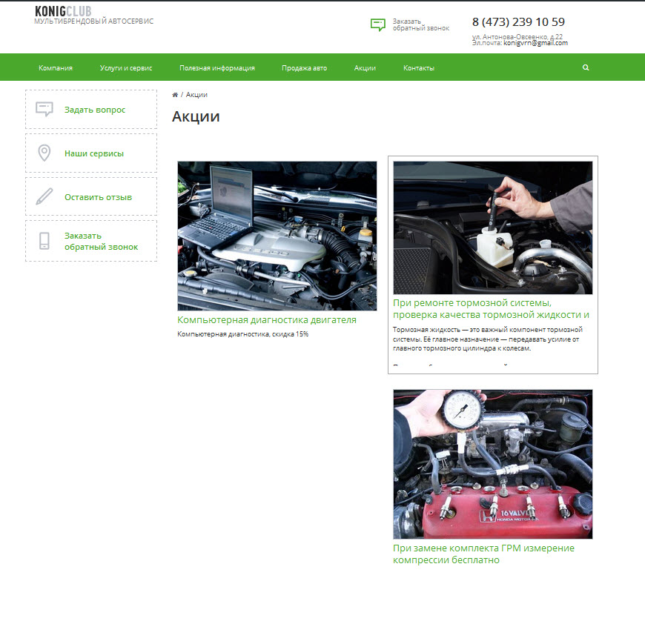645x644 pixels.
Task: Click the Задать вопрос sidebar link
Action: (95, 110)
